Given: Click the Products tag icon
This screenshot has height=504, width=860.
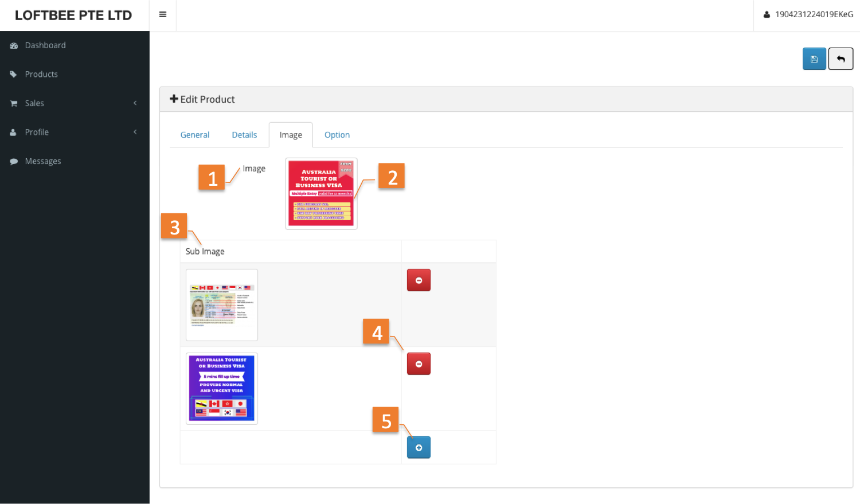Looking at the screenshot, I should click(14, 75).
